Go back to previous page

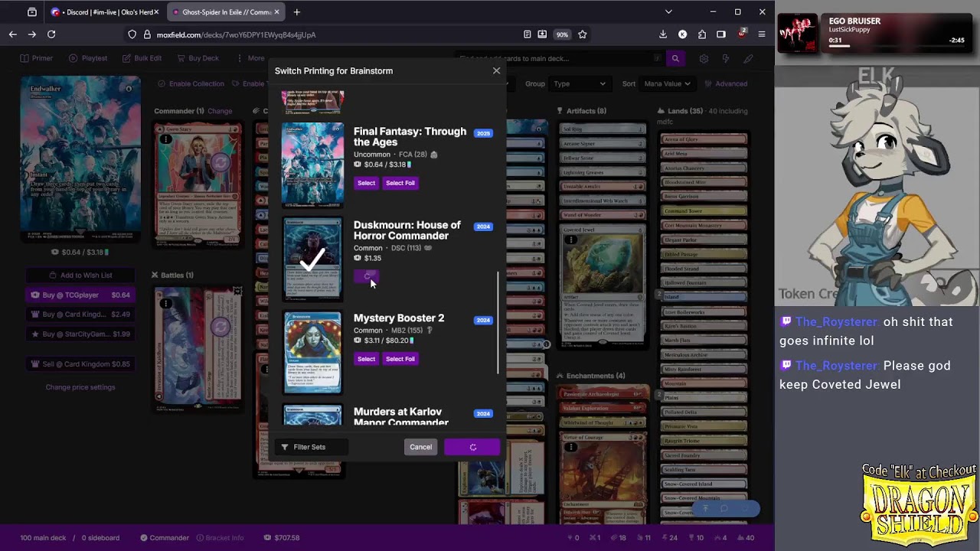13,34
